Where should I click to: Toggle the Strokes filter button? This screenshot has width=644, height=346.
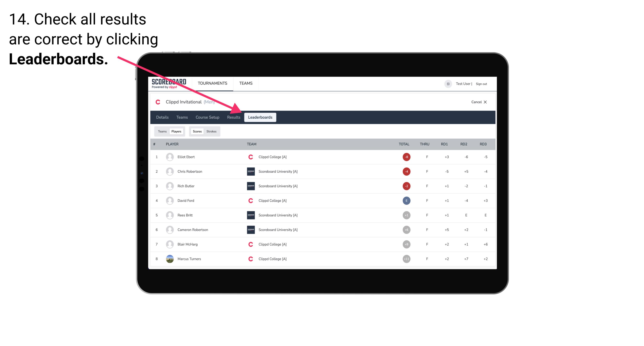[x=212, y=131]
